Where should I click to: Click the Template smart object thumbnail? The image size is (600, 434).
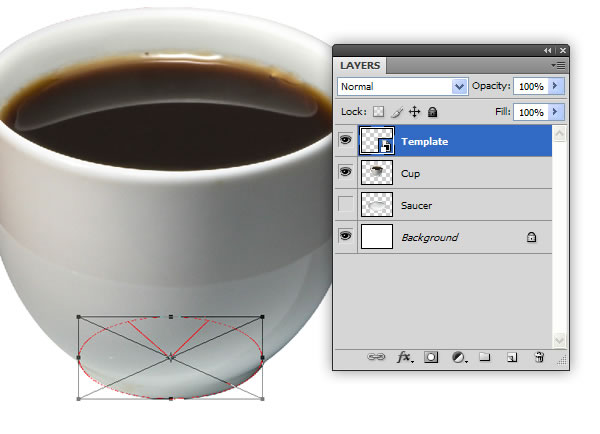tap(377, 141)
